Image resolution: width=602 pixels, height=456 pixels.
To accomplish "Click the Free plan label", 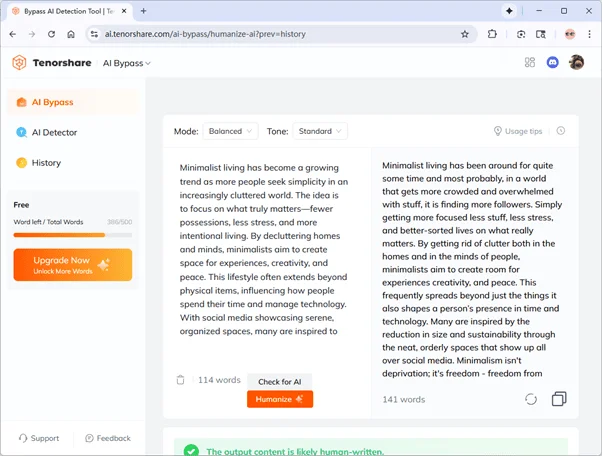I will click(21, 205).
